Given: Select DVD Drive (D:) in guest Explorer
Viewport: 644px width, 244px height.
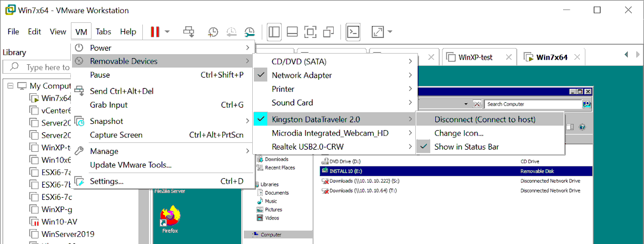Looking at the screenshot, I should click(342, 161).
